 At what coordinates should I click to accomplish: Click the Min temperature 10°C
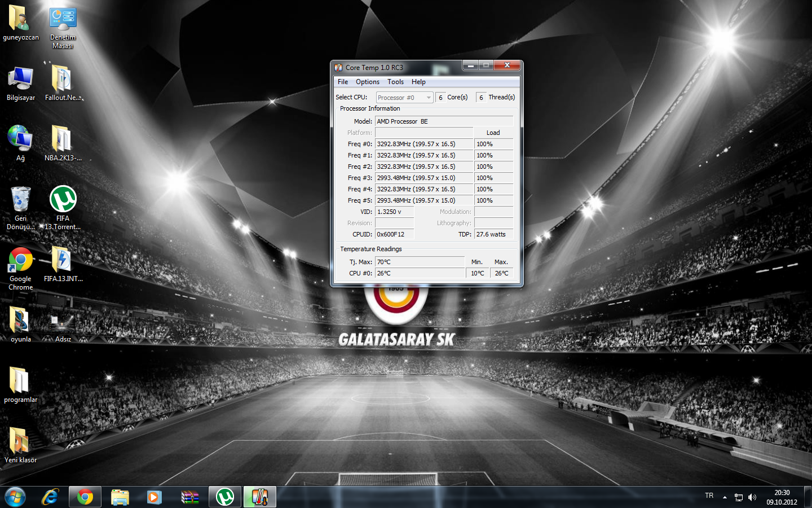pos(478,273)
